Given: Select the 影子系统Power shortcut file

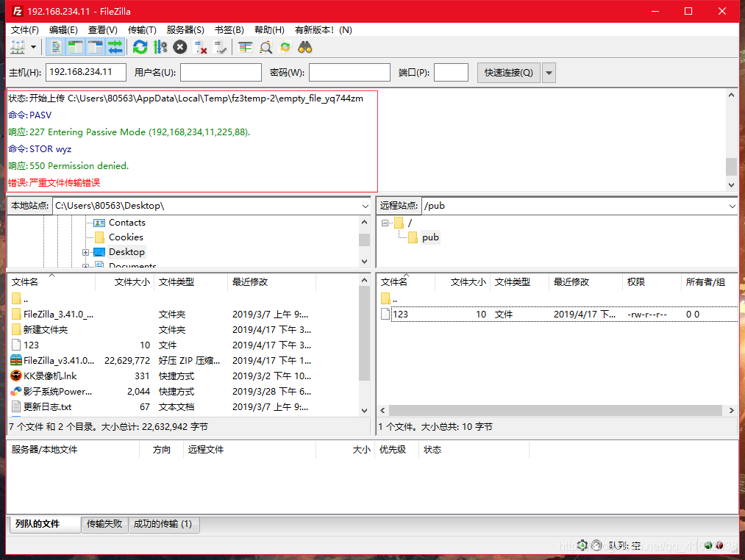Looking at the screenshot, I should 57,392.
